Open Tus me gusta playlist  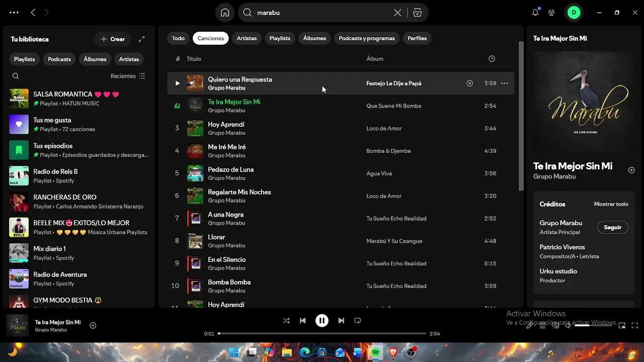(79, 124)
